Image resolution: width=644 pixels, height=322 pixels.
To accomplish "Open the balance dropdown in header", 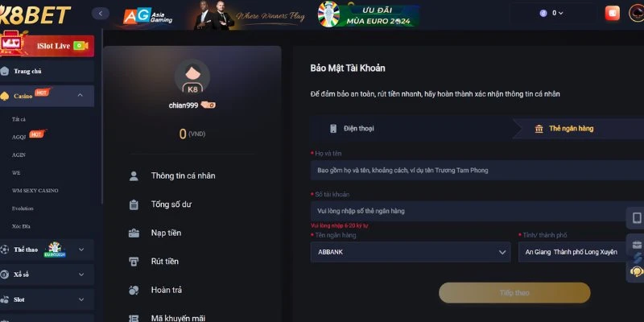I will [x=552, y=13].
